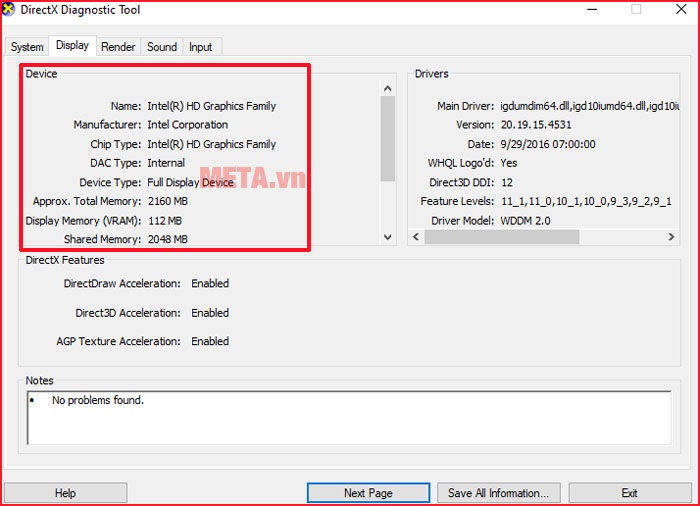
Task: Click Approx. Total Memory value 2160 MB
Action: [x=168, y=201]
